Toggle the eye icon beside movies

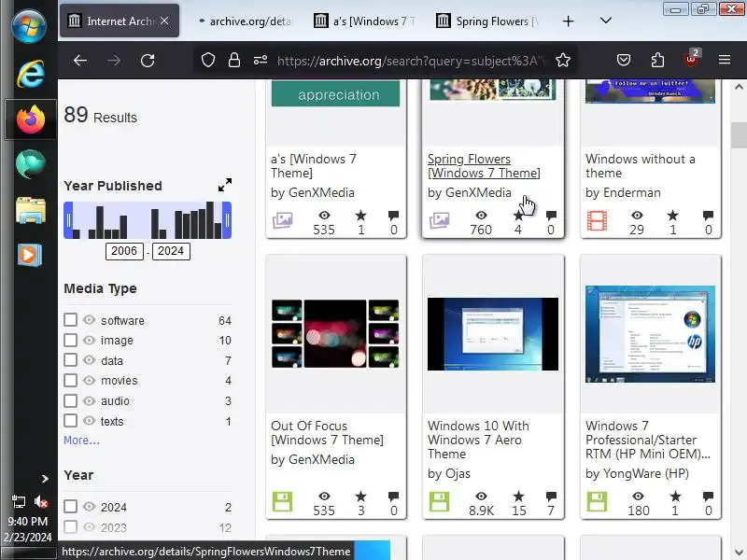click(x=89, y=380)
